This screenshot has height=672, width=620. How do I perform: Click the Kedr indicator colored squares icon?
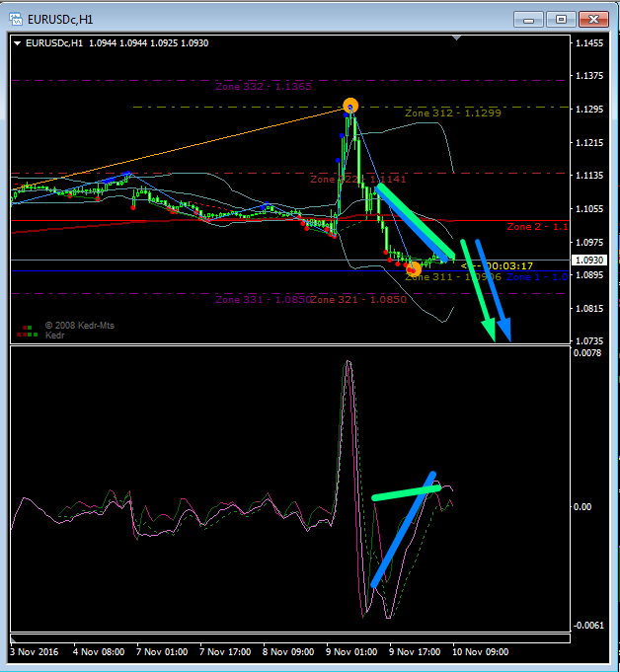[x=27, y=331]
